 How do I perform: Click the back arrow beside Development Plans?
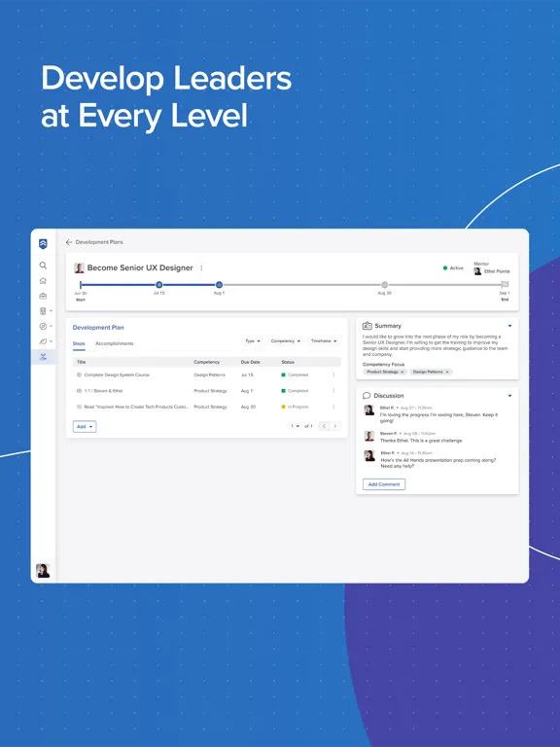[69, 242]
